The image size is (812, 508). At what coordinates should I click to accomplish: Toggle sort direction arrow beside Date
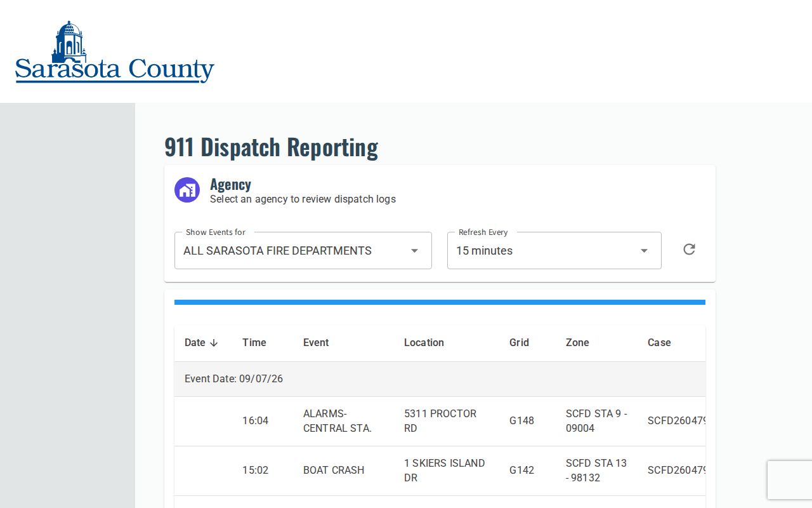[214, 343]
